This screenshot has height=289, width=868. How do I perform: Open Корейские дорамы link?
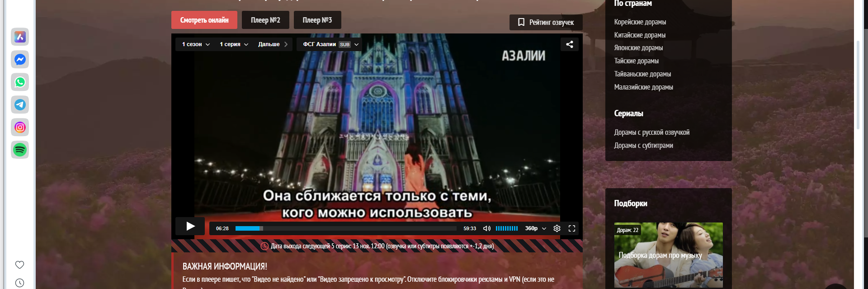[x=640, y=22]
